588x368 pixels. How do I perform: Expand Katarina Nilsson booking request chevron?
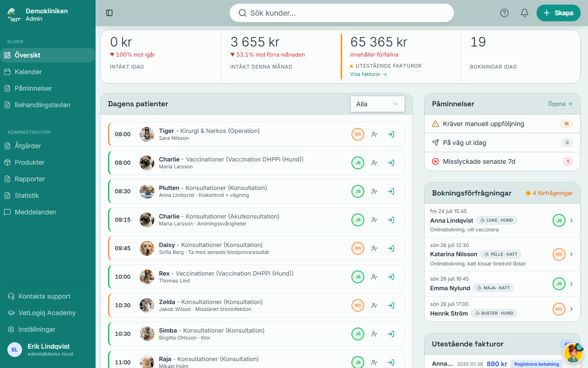point(571,254)
